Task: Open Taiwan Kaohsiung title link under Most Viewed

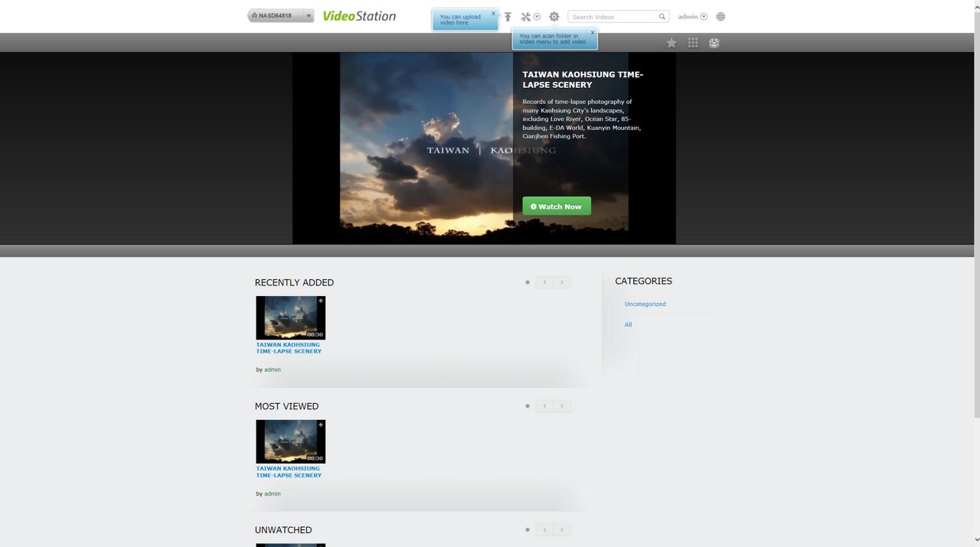Action: pyautogui.click(x=289, y=472)
